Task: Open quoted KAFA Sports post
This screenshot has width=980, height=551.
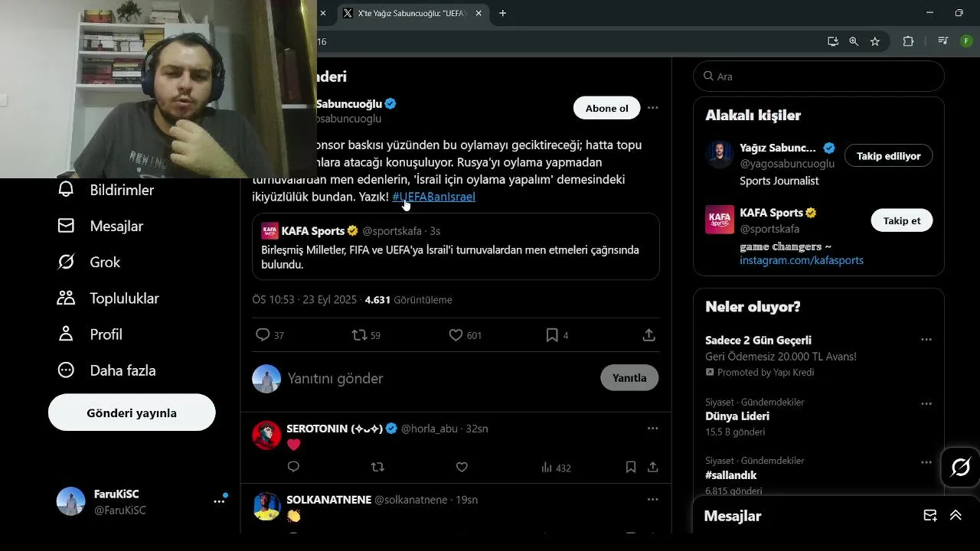Action: pyautogui.click(x=456, y=246)
